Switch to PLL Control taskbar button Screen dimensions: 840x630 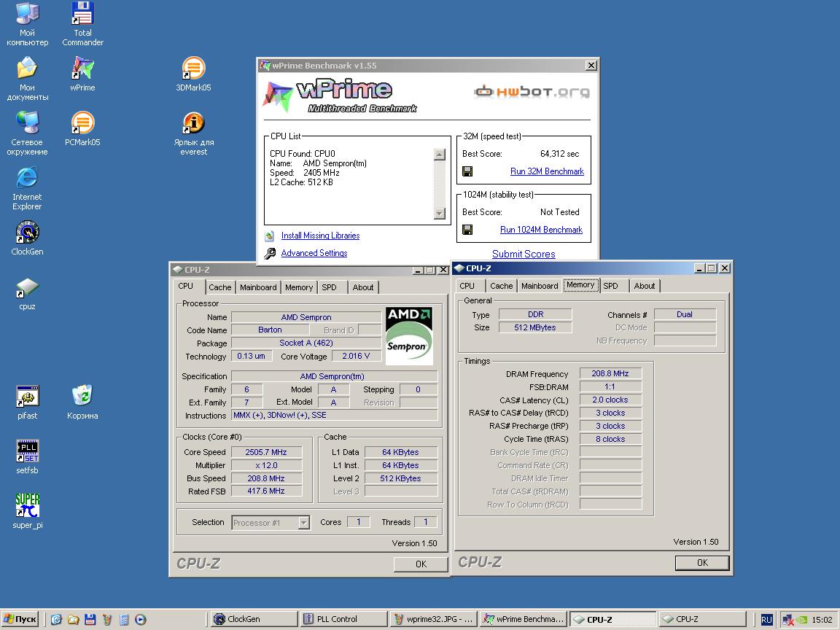click(x=343, y=619)
